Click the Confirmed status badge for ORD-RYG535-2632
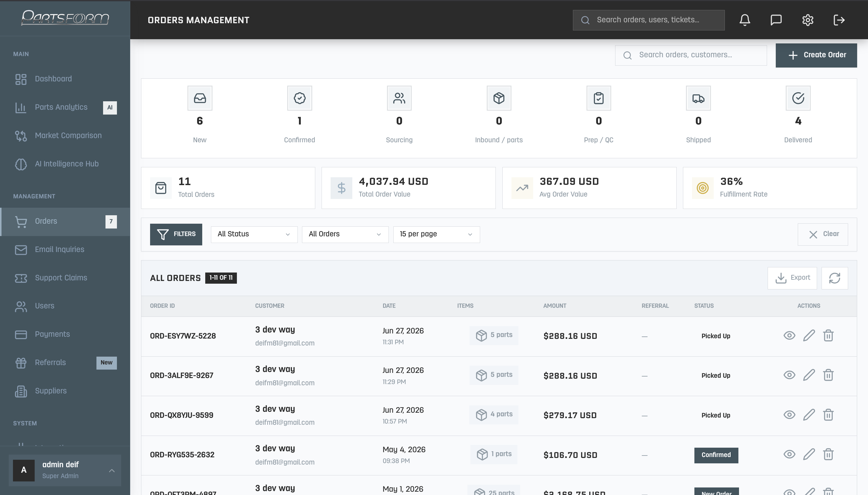Image resolution: width=868 pixels, height=495 pixels. click(716, 455)
